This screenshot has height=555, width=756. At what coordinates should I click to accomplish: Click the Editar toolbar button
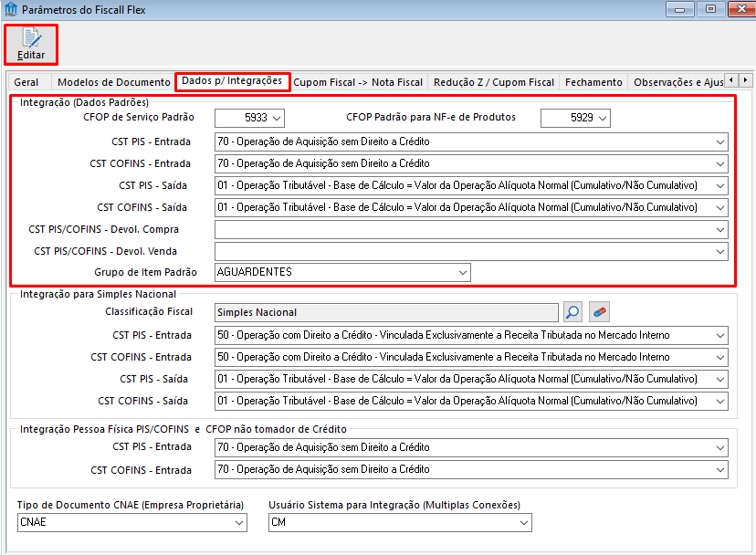coord(31,45)
